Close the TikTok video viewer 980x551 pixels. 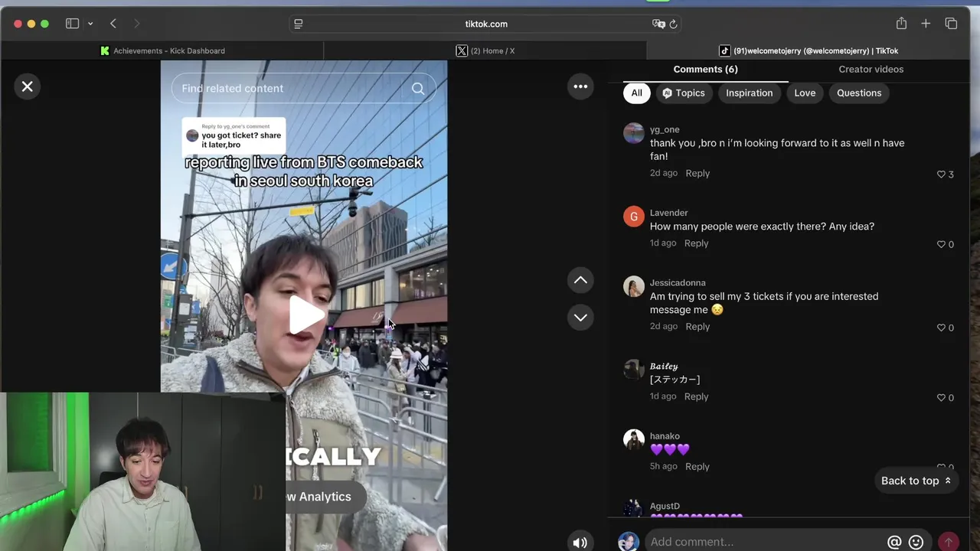[28, 86]
